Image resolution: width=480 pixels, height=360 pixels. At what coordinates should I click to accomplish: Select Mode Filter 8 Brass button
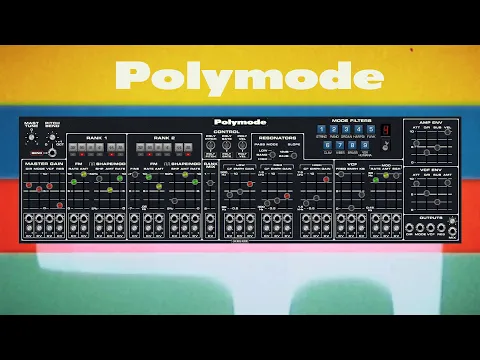pos(352,145)
